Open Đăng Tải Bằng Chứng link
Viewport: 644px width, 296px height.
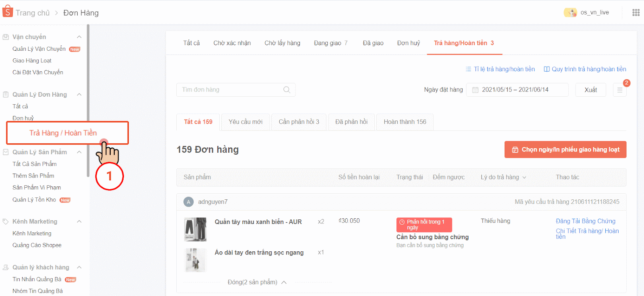(x=585, y=221)
